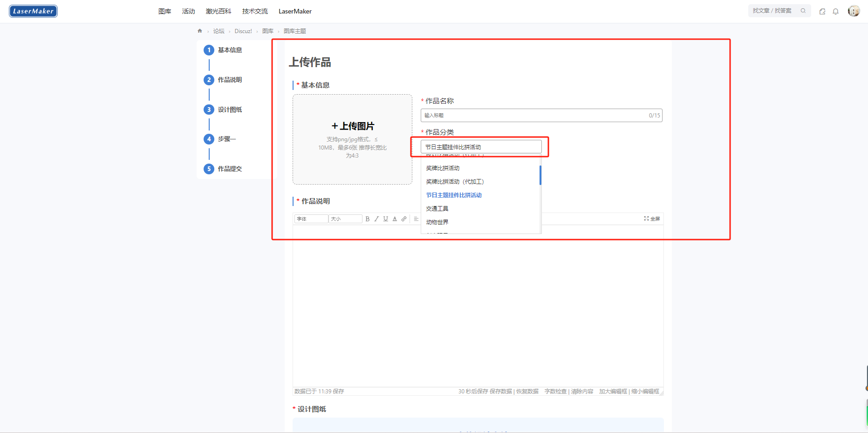Apply underline formatting in editor
The width and height of the screenshot is (868, 433).
point(385,219)
